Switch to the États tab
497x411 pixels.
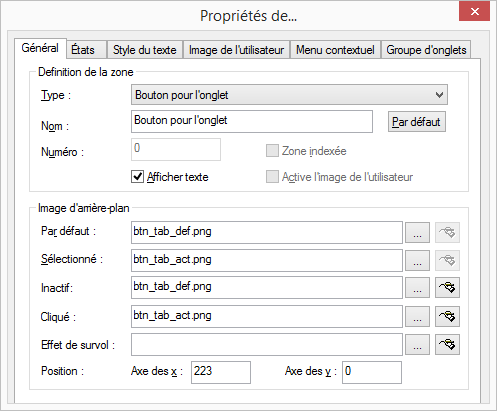coord(83,50)
